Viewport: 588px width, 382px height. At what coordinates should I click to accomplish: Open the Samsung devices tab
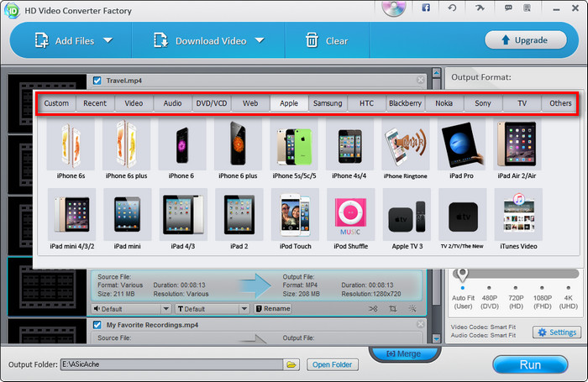(328, 103)
